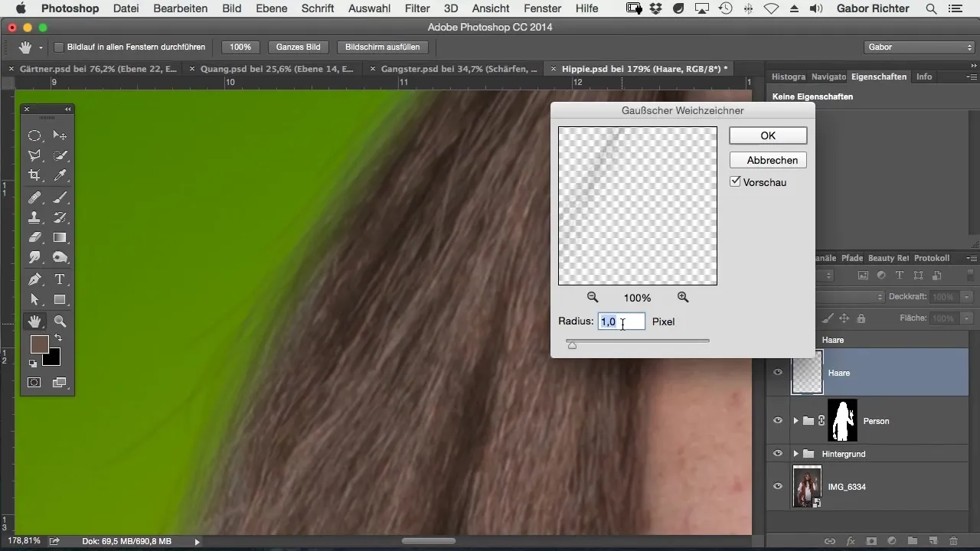This screenshot has width=980, height=551.
Task: Hide the Haare layer
Action: [778, 373]
